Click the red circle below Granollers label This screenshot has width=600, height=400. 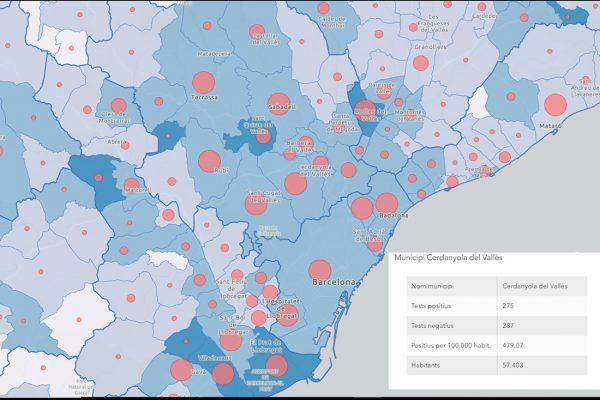pos(421,63)
